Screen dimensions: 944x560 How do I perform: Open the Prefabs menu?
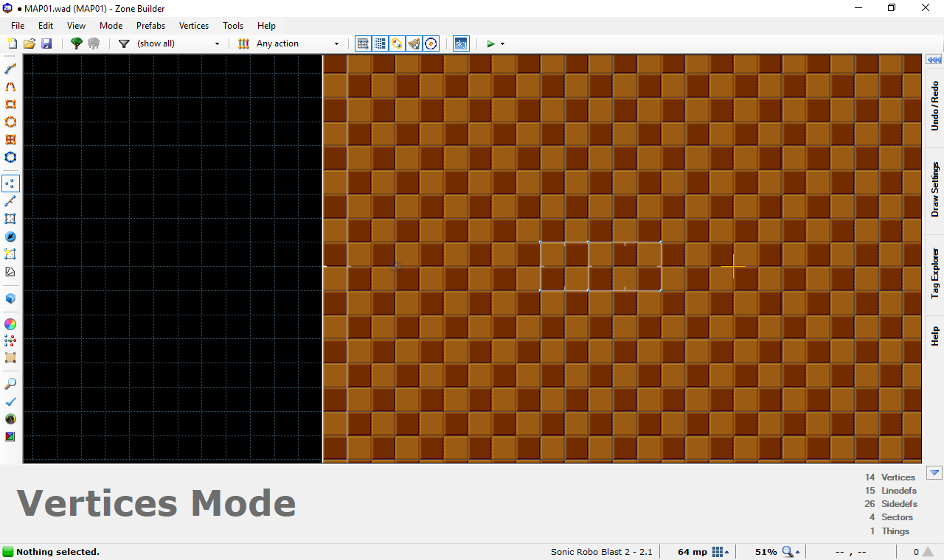pyautogui.click(x=150, y=26)
